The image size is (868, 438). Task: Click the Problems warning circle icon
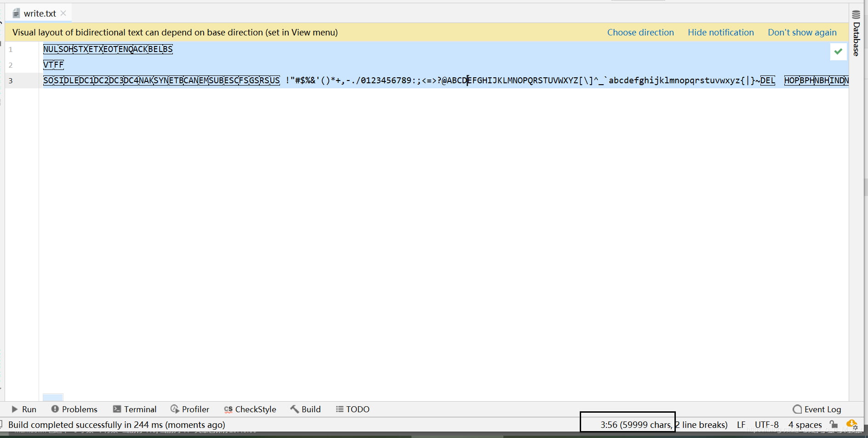pos(55,409)
